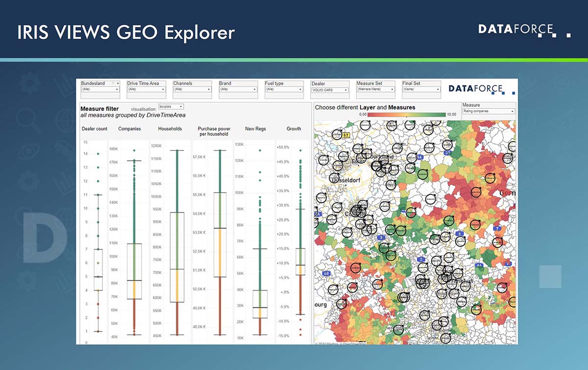The height and width of the screenshot is (370, 588).
Task: Open the Measure Set dropdown
Action: point(376,90)
